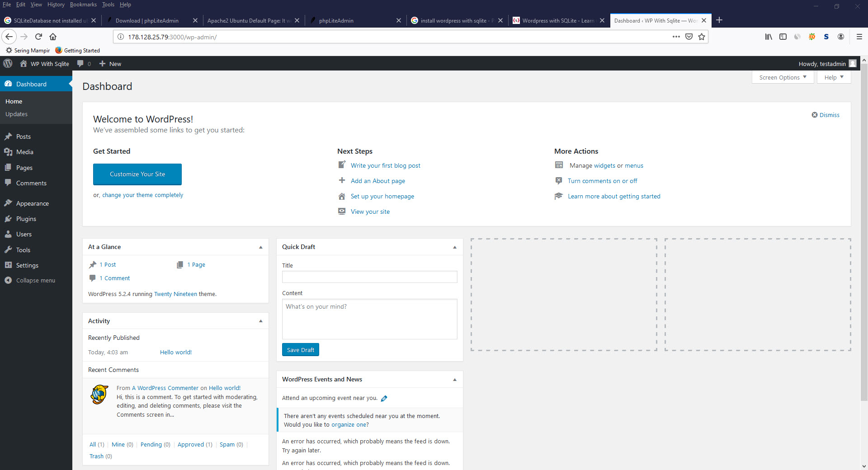Select the Posts pin icon in sidebar
Image resolution: width=868 pixels, height=470 pixels.
click(9, 136)
